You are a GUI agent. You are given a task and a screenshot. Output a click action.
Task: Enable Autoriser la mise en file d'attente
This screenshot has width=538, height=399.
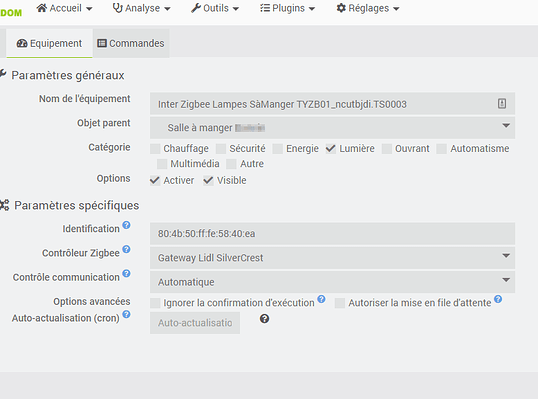[340, 303]
